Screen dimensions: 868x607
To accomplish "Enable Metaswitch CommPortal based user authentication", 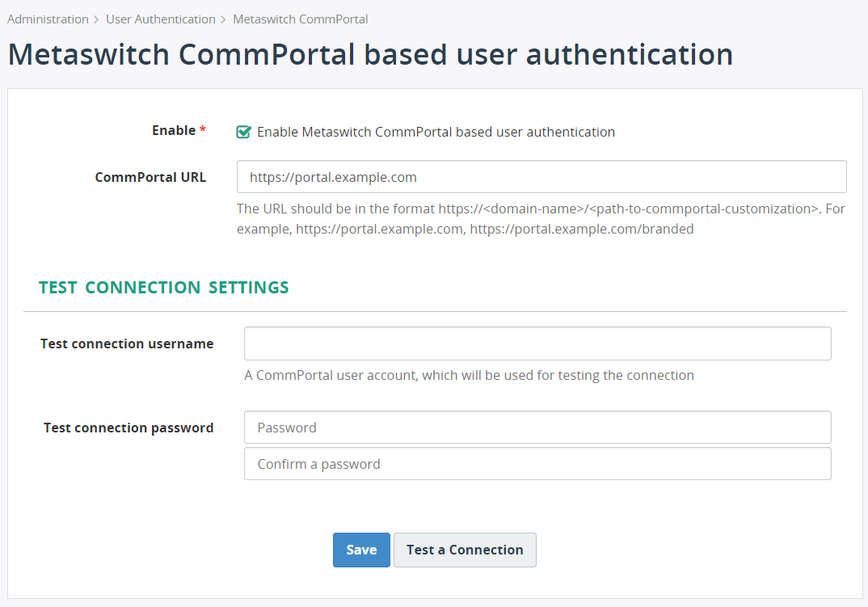I will coord(243,131).
